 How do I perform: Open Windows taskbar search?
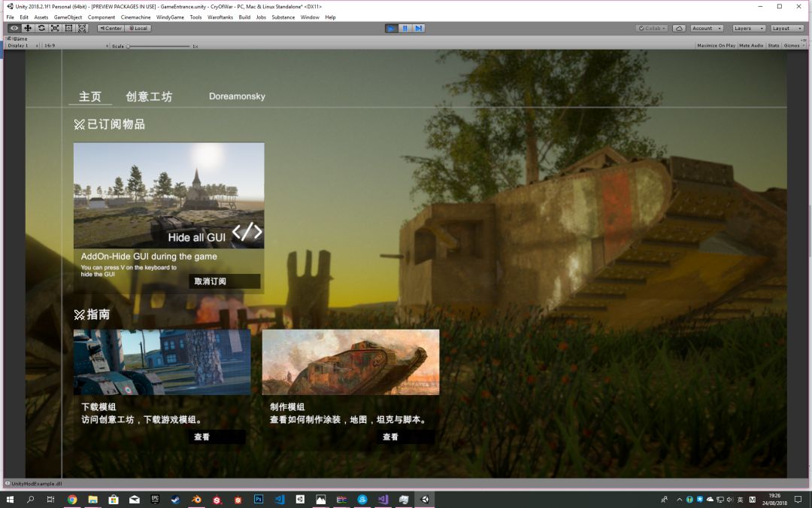pyautogui.click(x=30, y=499)
